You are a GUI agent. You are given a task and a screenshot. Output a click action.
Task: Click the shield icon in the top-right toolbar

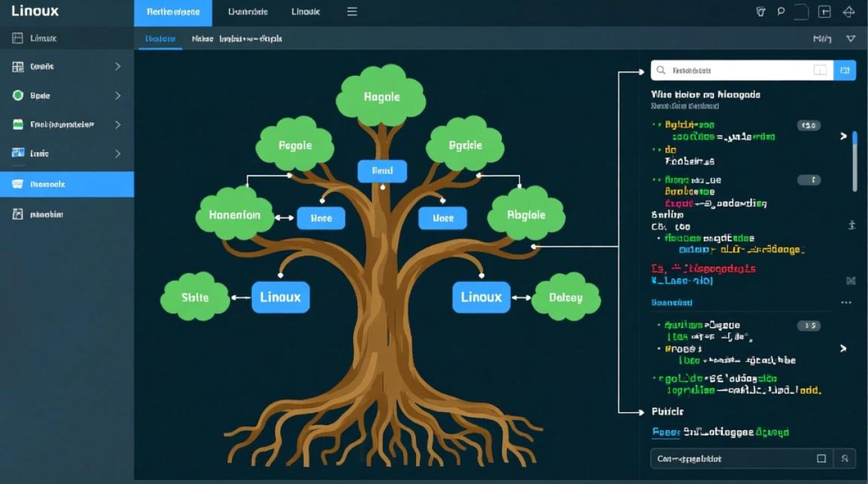tap(760, 12)
